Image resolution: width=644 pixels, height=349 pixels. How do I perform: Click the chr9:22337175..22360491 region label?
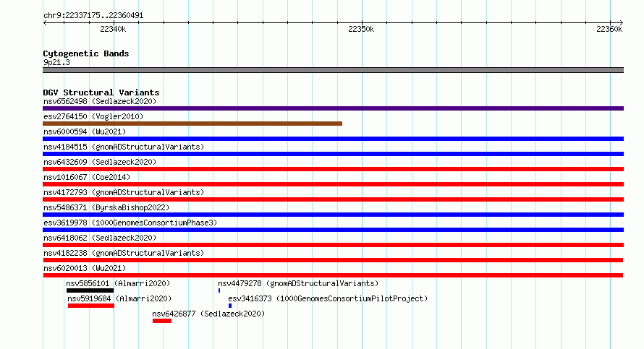[x=93, y=16]
